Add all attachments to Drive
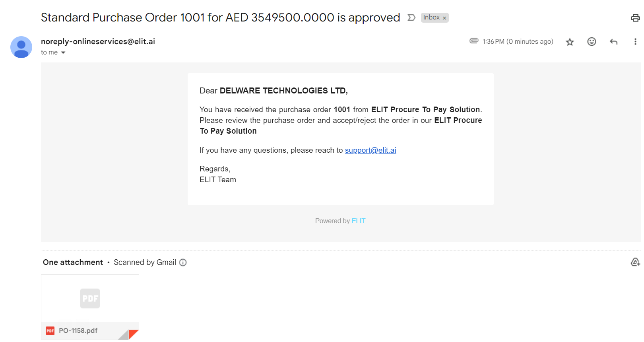This screenshot has width=644, height=342. 635,262
